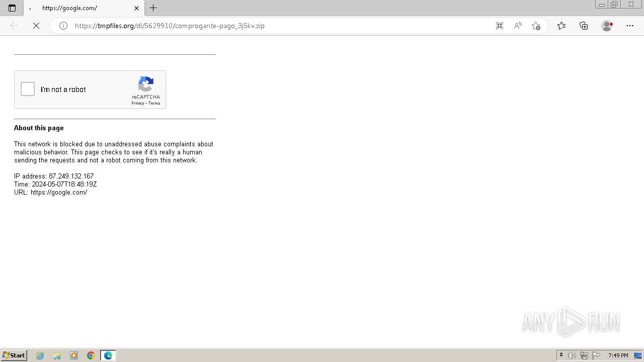Add this page to favorites
644x362 pixels.
tap(536, 26)
